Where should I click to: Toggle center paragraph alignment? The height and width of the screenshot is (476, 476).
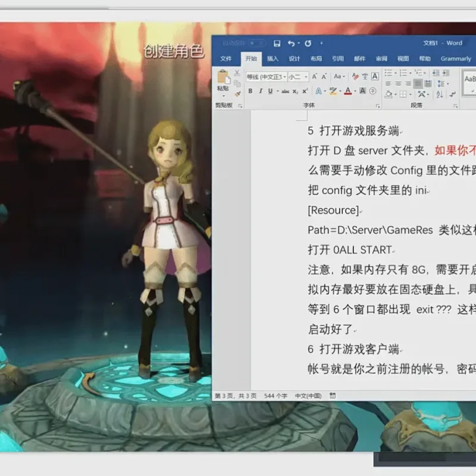point(398,83)
